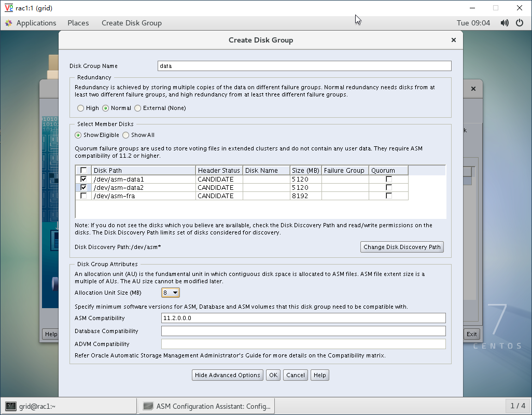
Task: Click CANDIDATE status of /dev/asm-fra
Action: click(219, 196)
